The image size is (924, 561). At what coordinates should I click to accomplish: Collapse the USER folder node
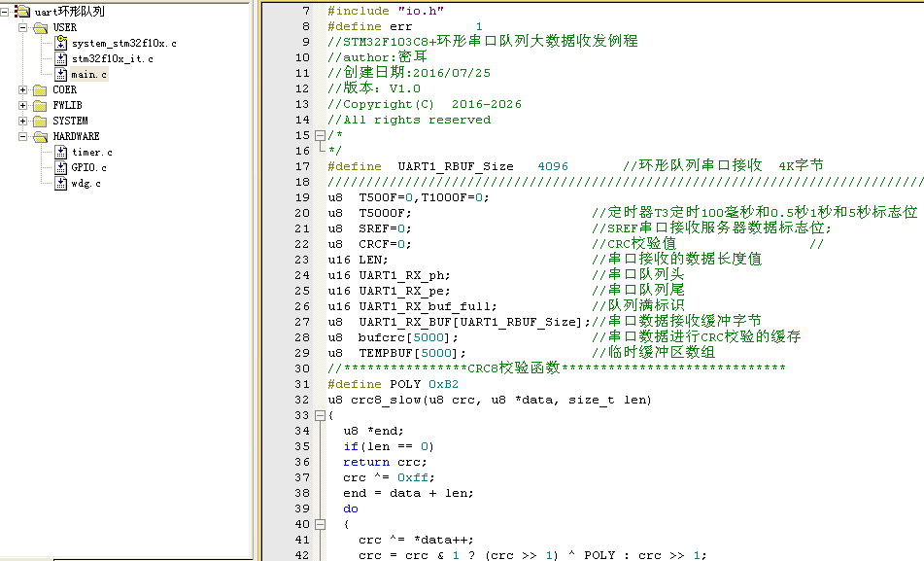tap(21, 28)
